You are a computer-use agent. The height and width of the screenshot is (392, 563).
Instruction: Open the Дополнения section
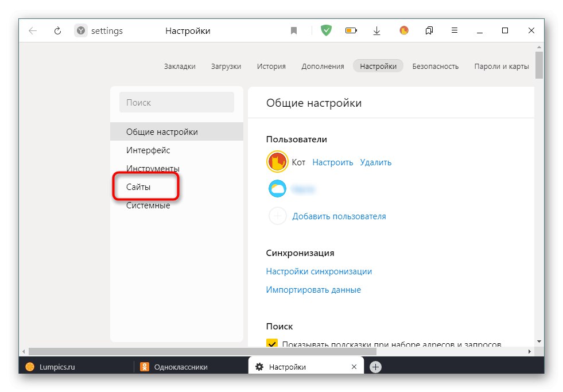coord(323,66)
